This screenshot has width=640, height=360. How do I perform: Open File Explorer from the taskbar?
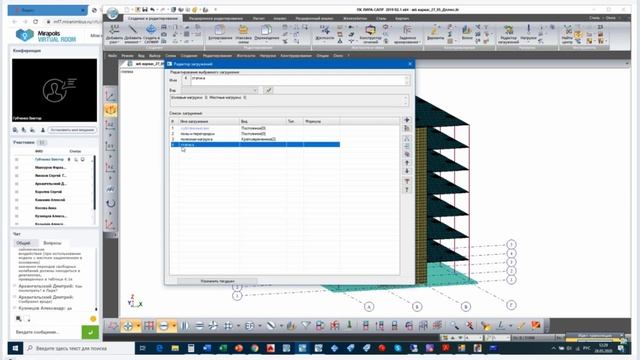[x=175, y=348]
